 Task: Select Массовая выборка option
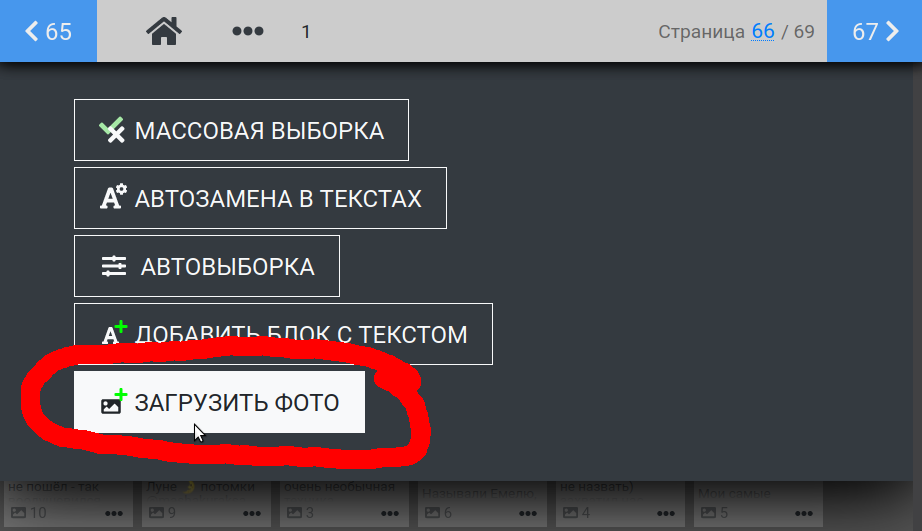(241, 130)
